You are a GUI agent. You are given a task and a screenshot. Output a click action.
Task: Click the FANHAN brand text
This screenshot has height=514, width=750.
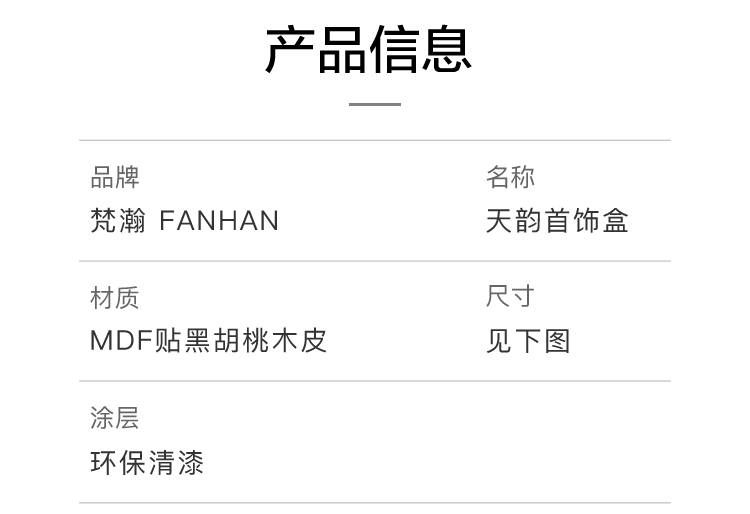click(219, 220)
